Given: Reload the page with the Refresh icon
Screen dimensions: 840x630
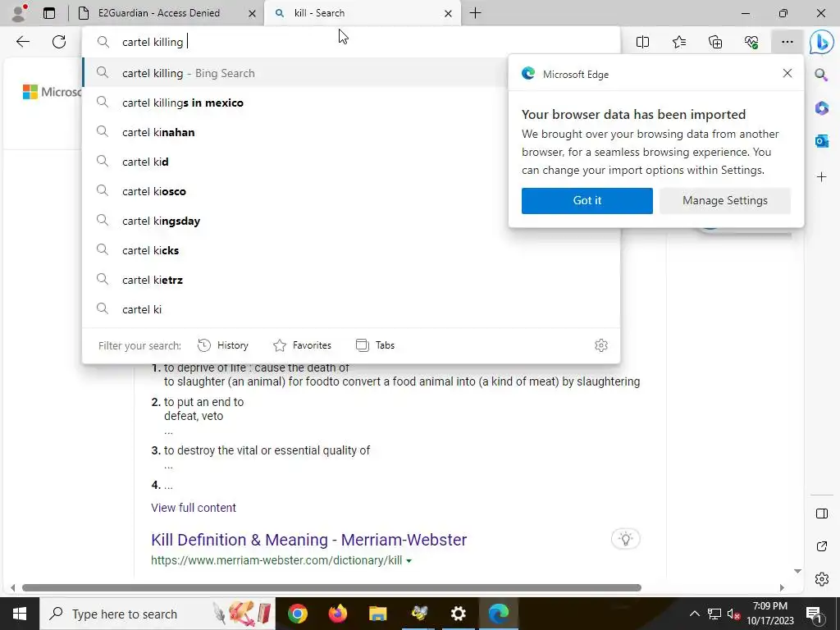Looking at the screenshot, I should pyautogui.click(x=59, y=42).
